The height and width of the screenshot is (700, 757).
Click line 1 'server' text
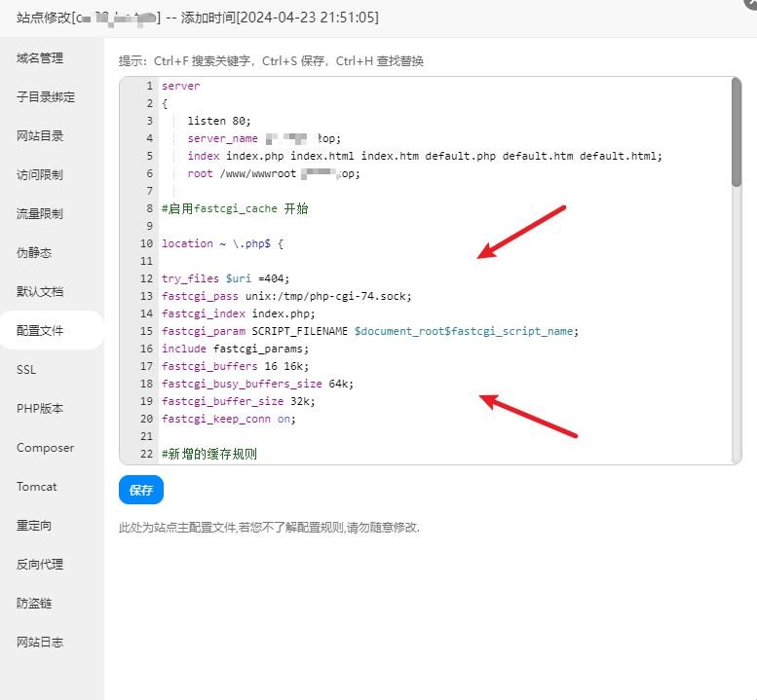tap(180, 86)
